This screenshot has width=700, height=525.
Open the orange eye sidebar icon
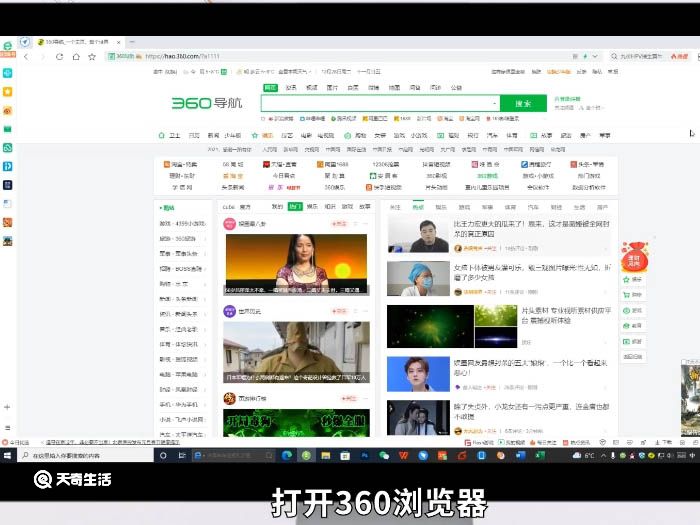point(8,110)
